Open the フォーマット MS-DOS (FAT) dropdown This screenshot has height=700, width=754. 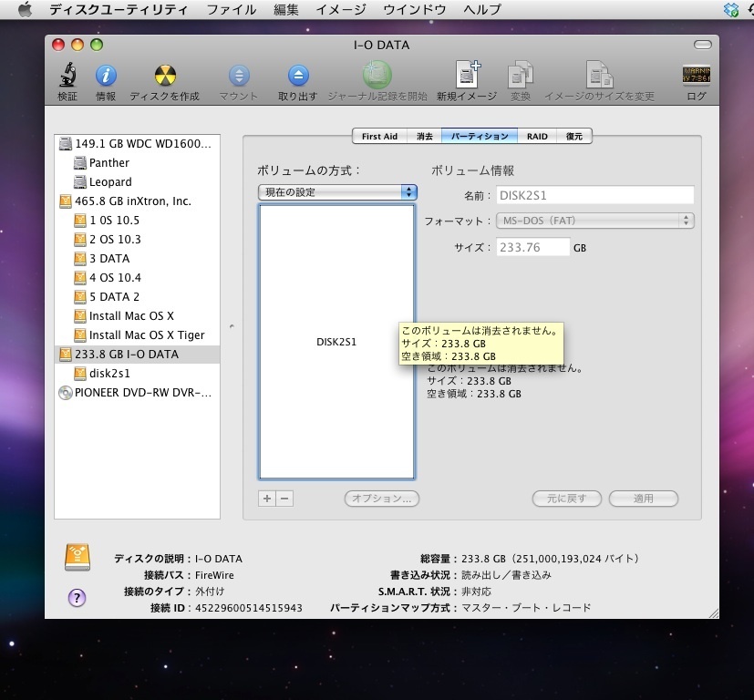[x=595, y=221]
